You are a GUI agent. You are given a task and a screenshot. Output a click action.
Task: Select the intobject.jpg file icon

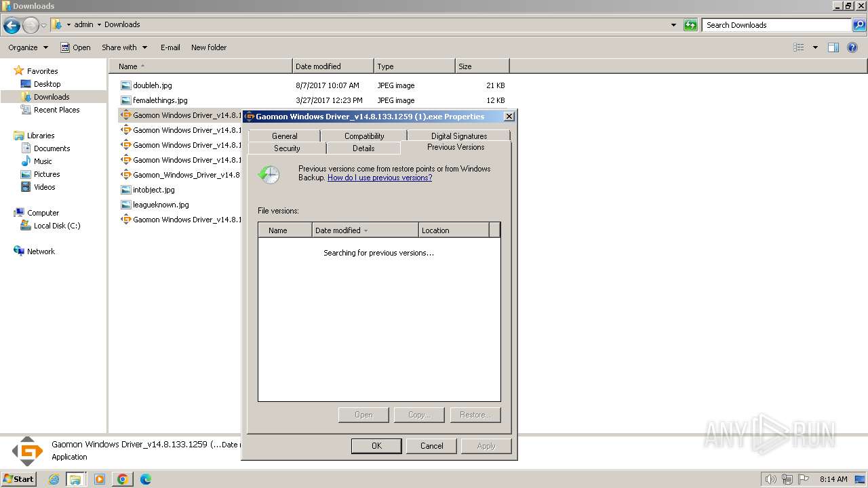click(125, 190)
